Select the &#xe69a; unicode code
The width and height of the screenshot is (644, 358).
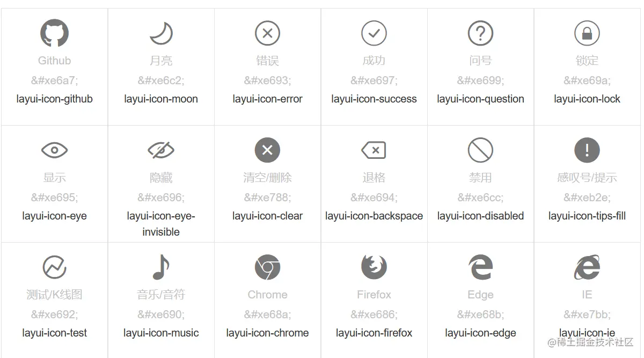[587, 81]
